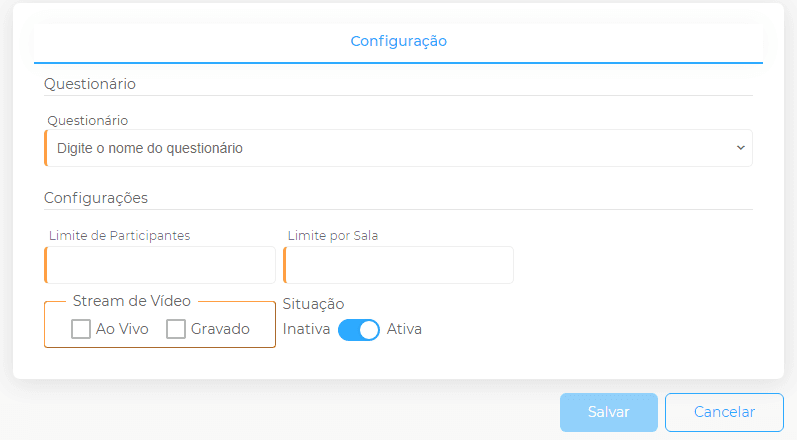Click the Configurações section heading
The height and width of the screenshot is (440, 797).
pos(96,198)
